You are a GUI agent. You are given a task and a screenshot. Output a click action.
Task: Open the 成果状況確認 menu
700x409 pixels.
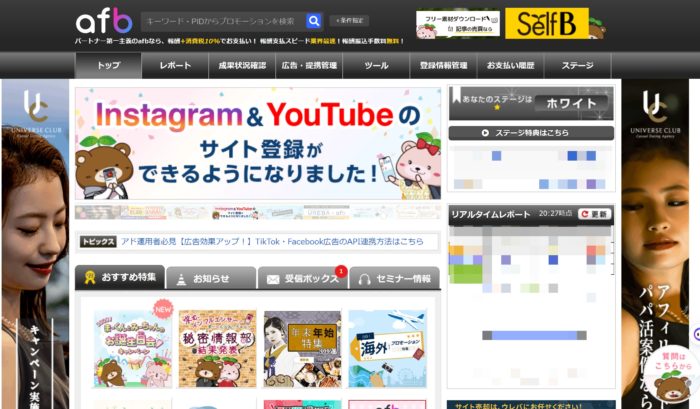[x=242, y=65]
